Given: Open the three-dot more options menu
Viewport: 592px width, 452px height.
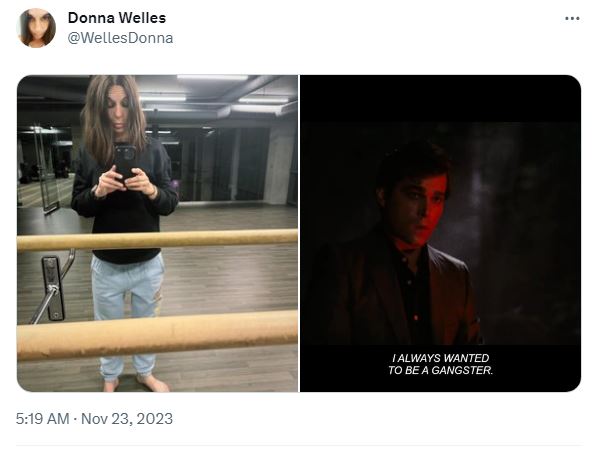Looking at the screenshot, I should coord(572,19).
